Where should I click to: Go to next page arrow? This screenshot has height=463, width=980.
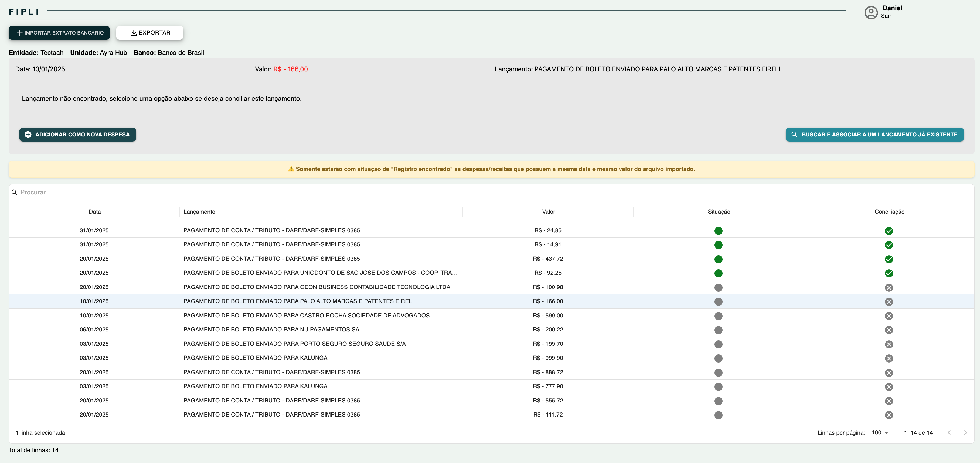click(x=965, y=432)
